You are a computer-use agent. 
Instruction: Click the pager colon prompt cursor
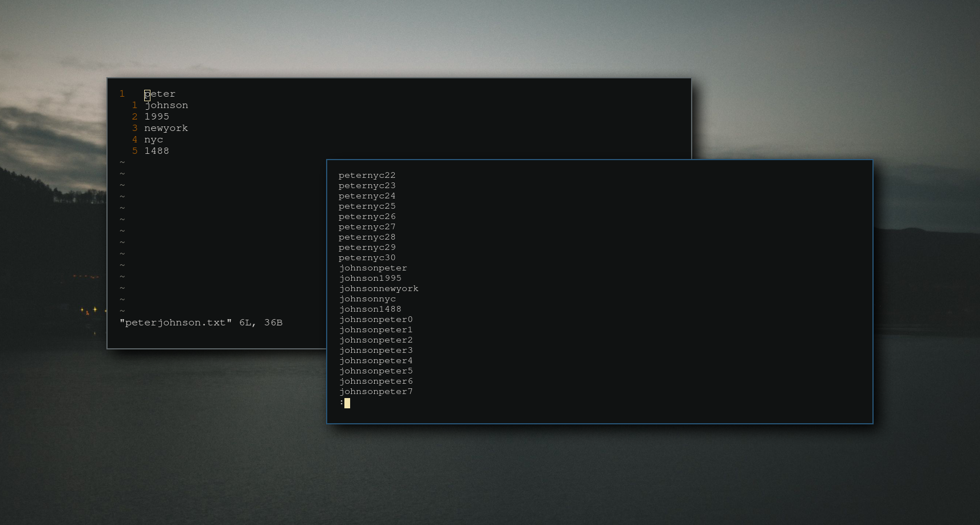(347, 403)
